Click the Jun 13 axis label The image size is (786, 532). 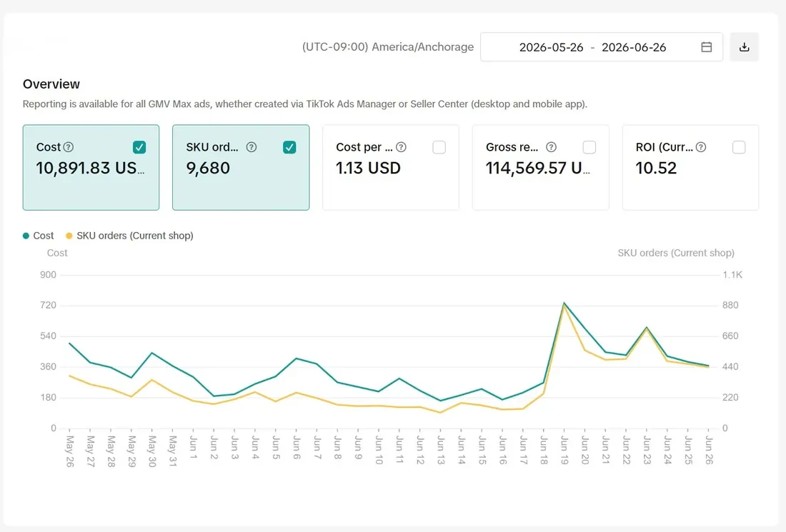[441, 450]
